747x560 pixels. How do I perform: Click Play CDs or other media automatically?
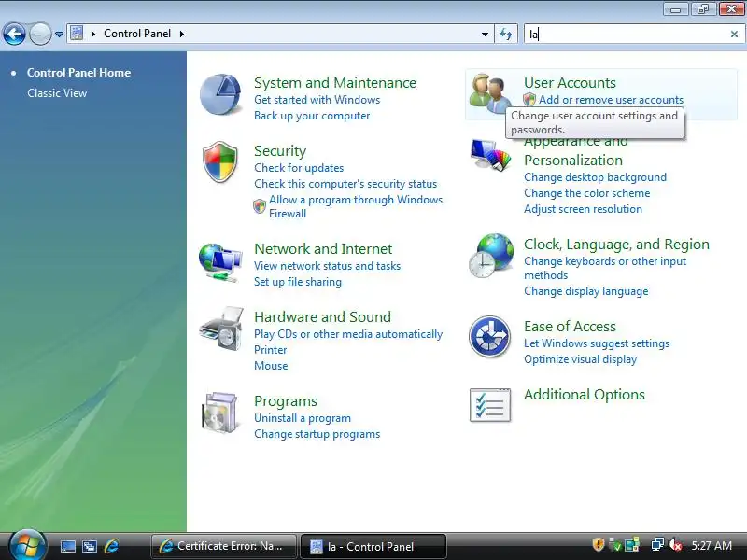click(348, 334)
